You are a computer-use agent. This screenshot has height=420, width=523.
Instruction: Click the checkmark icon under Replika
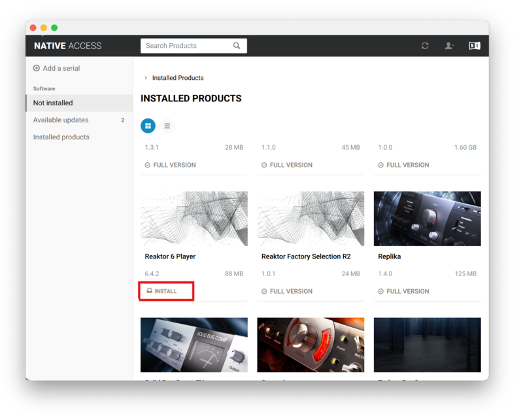click(x=380, y=291)
